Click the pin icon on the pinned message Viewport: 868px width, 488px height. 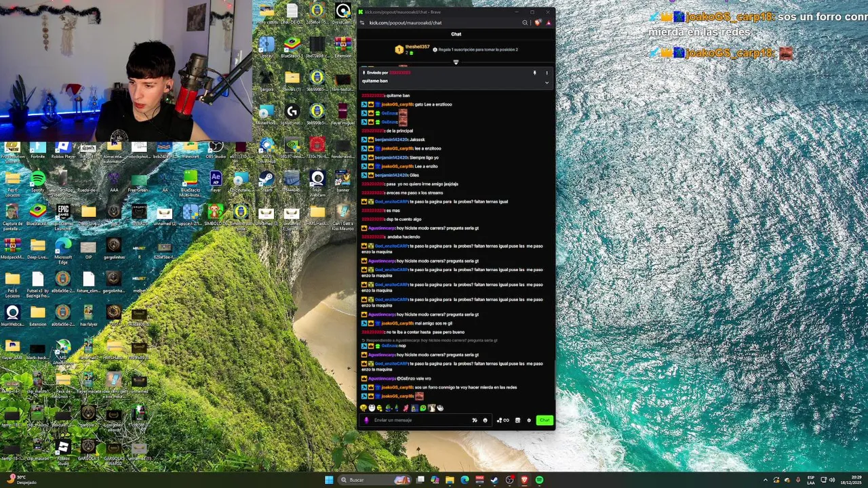(x=534, y=73)
